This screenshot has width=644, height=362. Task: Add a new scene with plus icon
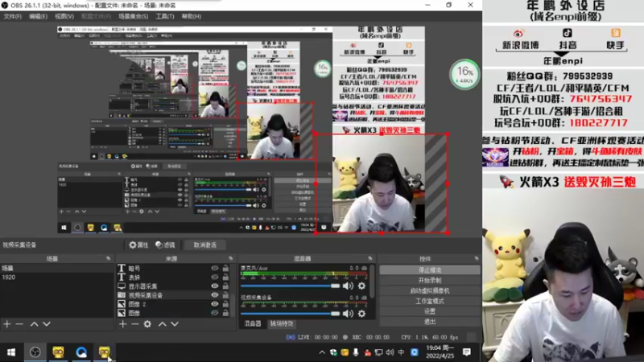coord(7,324)
